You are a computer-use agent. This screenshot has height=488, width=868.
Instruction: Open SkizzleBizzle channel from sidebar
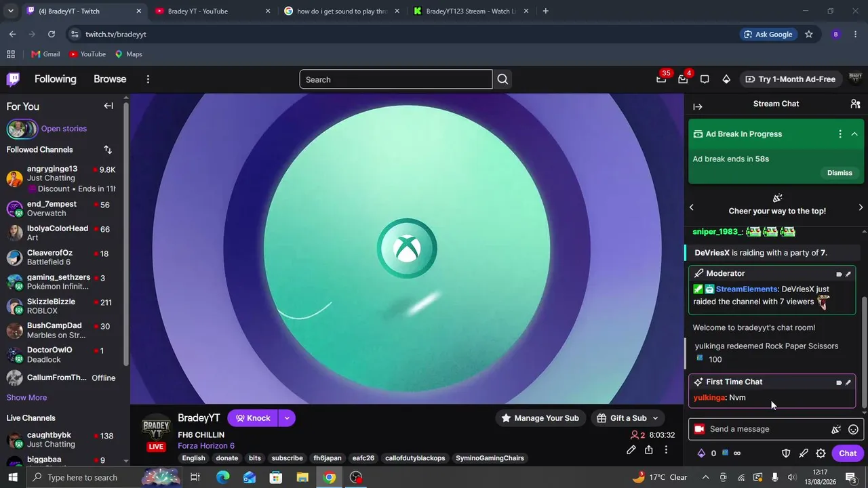pos(61,306)
